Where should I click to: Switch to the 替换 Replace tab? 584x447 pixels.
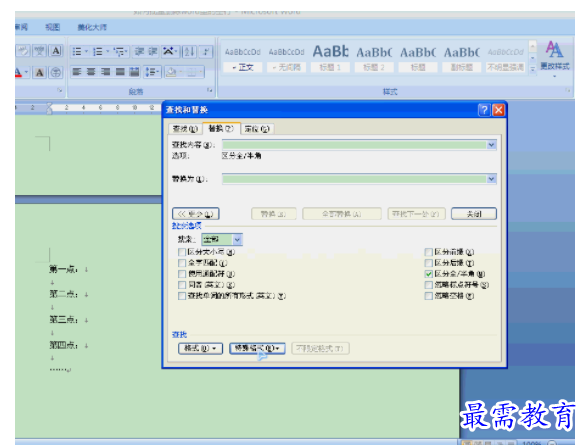(x=221, y=129)
